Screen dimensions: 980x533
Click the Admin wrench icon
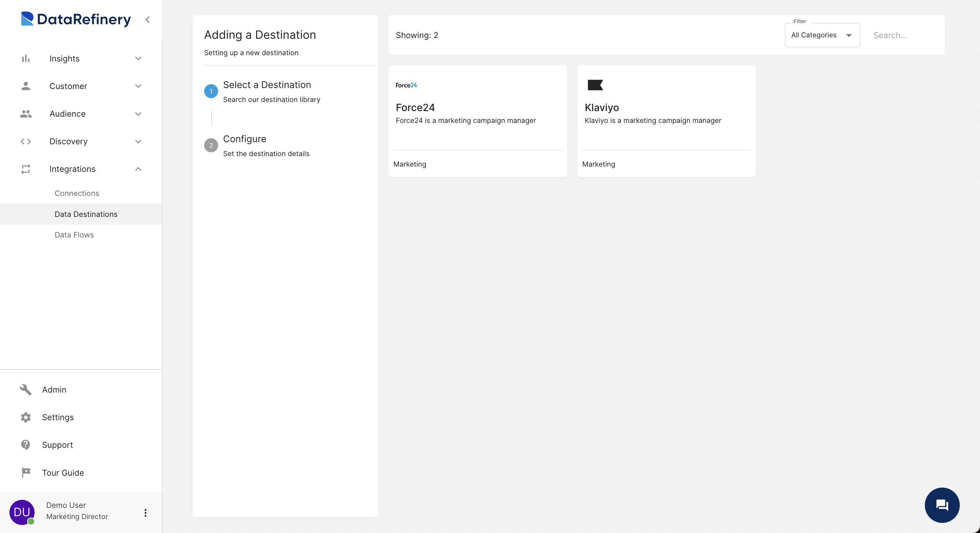coord(25,389)
